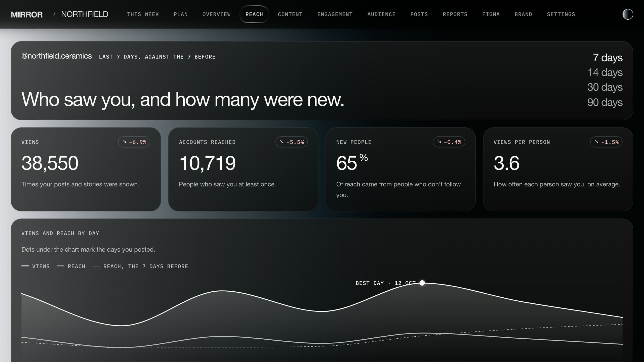
Task: Toggle the Views legend entry
Action: (x=35, y=266)
